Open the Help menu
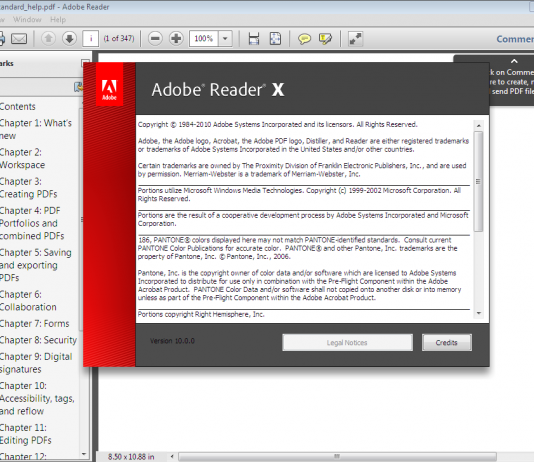The image size is (534, 462). (58, 19)
